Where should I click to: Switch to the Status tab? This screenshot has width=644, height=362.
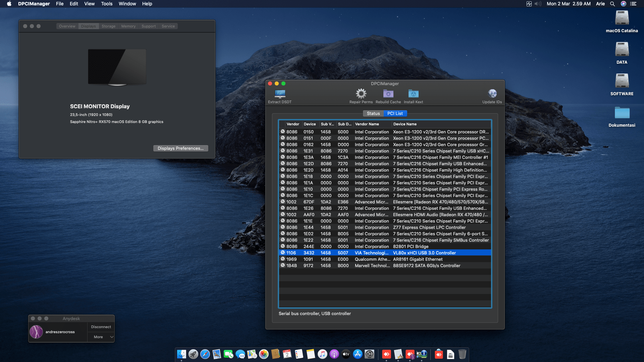(373, 113)
